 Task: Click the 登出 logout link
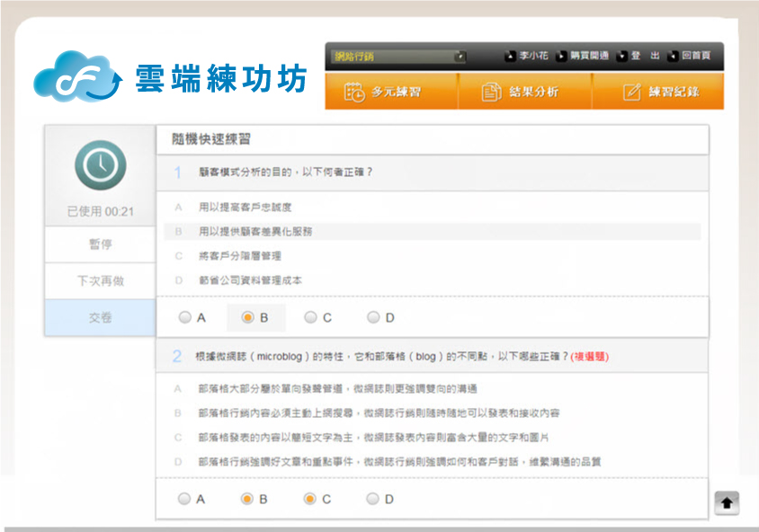click(x=646, y=56)
